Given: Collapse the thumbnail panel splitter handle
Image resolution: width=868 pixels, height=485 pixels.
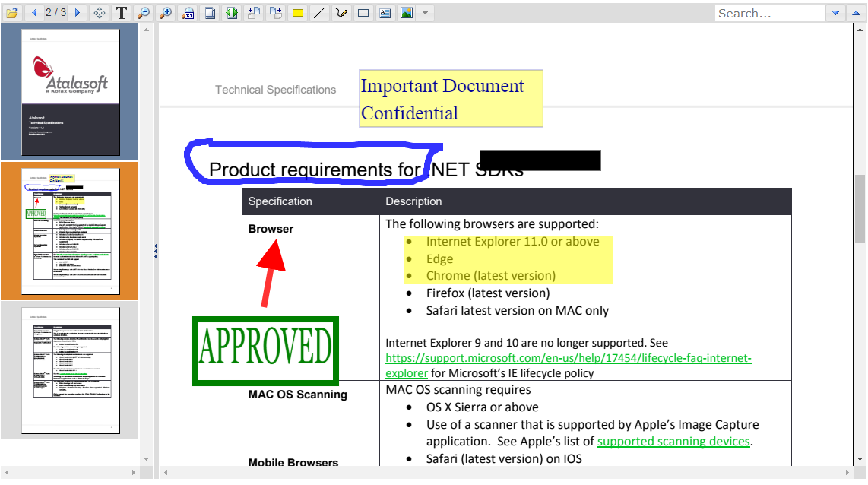Looking at the screenshot, I should point(156,251).
